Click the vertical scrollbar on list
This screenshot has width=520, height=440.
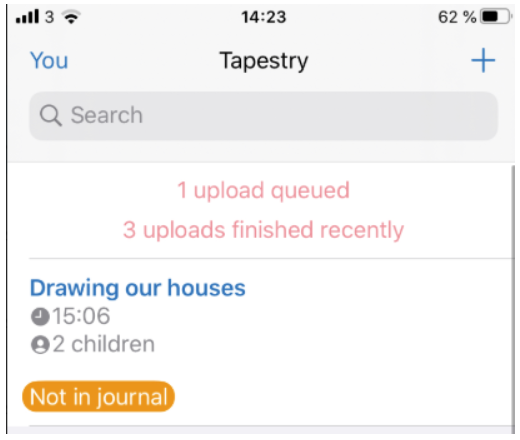coord(513,296)
